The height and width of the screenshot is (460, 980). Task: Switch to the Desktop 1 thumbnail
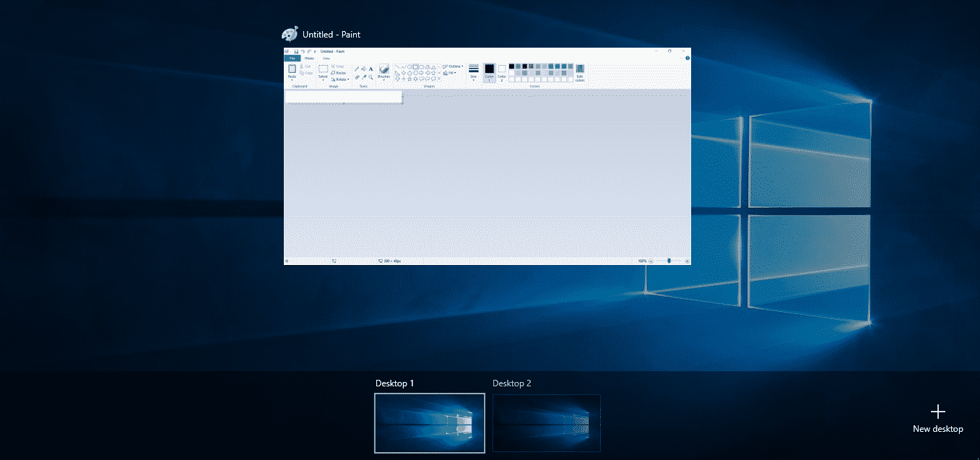[x=430, y=423]
